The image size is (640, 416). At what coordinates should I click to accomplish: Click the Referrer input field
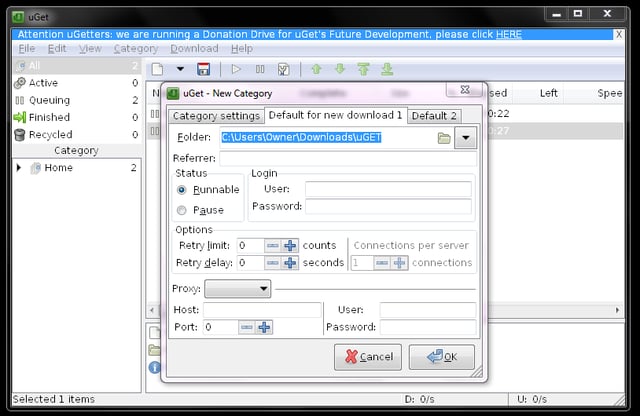point(348,158)
